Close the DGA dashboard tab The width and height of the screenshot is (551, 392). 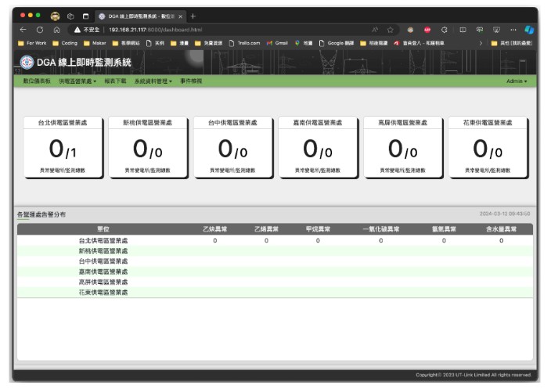point(181,16)
